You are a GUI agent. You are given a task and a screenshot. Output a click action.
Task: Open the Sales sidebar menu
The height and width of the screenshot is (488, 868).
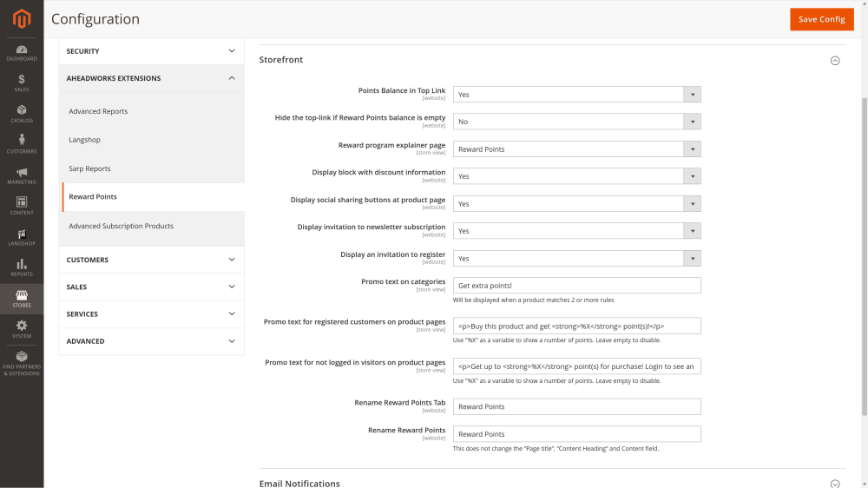[22, 83]
